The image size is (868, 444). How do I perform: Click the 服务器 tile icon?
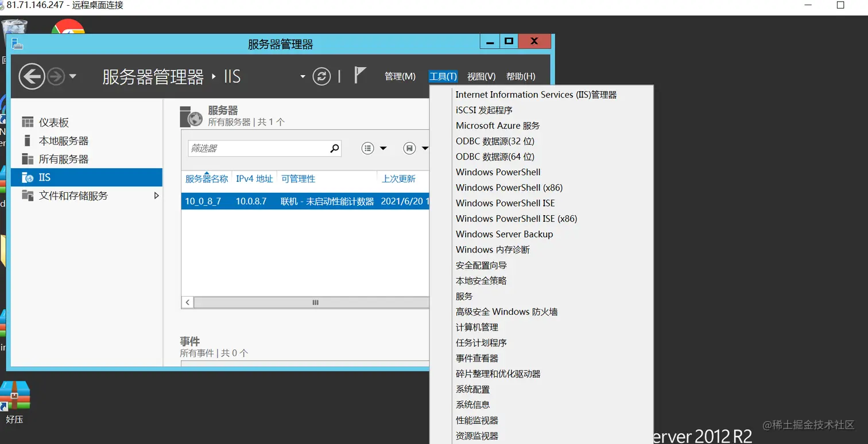pos(192,116)
